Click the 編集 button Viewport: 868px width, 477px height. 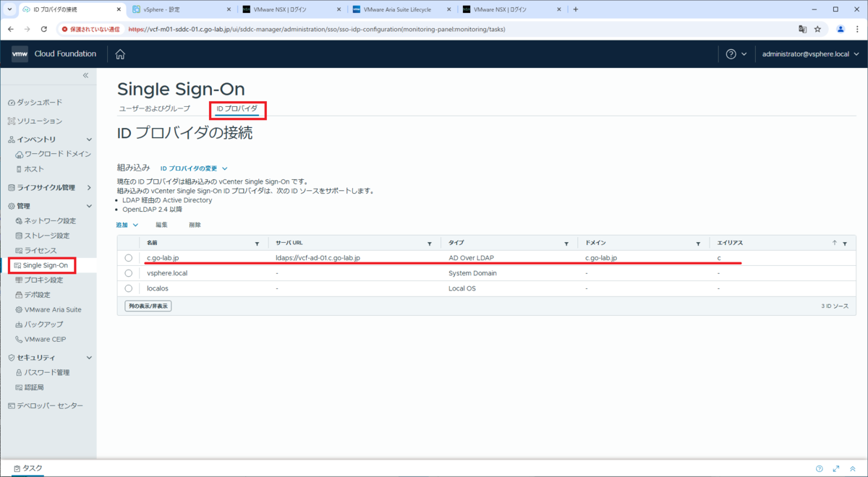tap(161, 225)
